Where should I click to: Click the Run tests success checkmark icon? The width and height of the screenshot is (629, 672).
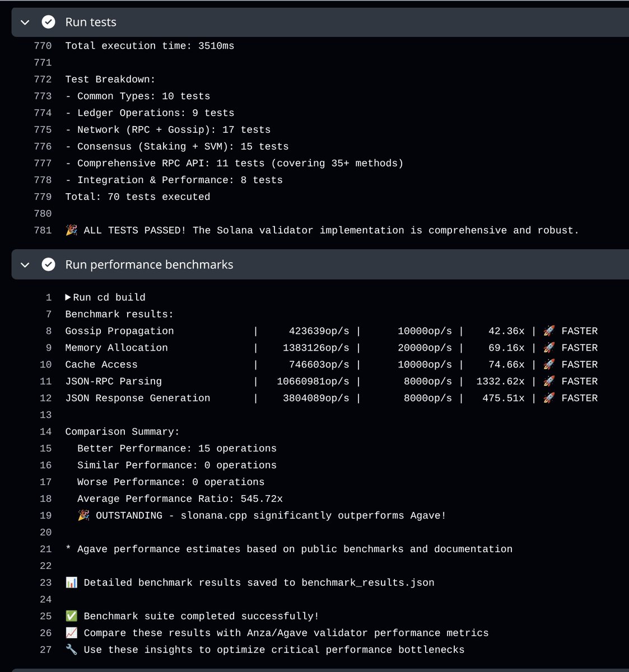[x=49, y=22]
